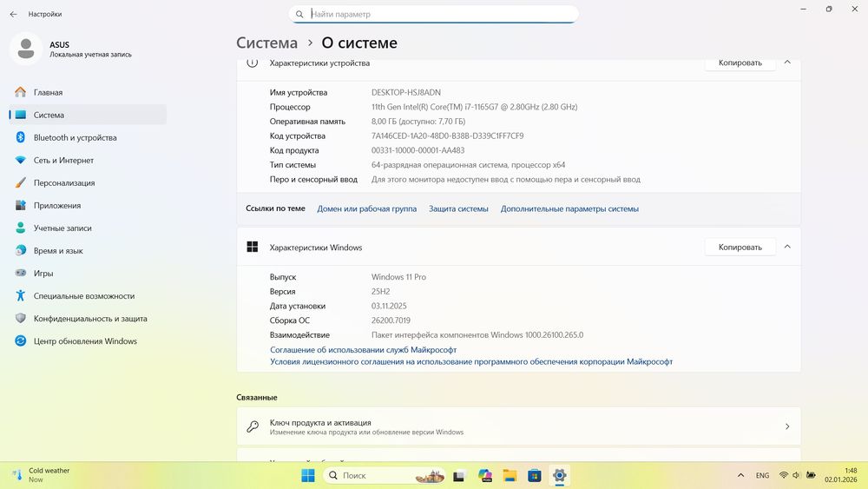Click Windows logo beside Характеристики Windows
This screenshot has height=489, width=868.
click(x=253, y=247)
